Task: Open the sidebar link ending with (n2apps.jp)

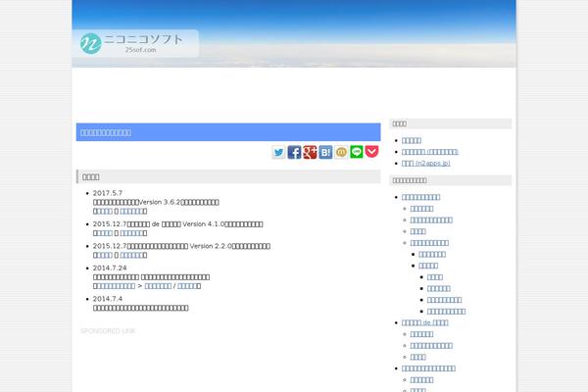Action: click(x=425, y=164)
